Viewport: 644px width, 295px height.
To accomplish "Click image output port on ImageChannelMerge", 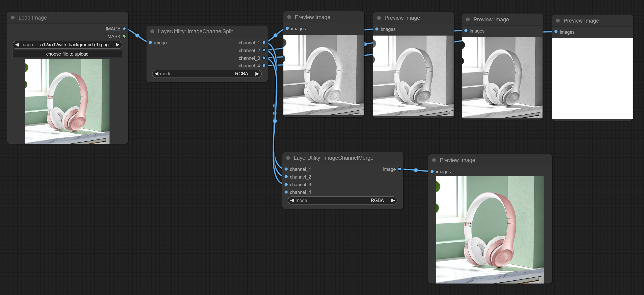I will [x=400, y=169].
